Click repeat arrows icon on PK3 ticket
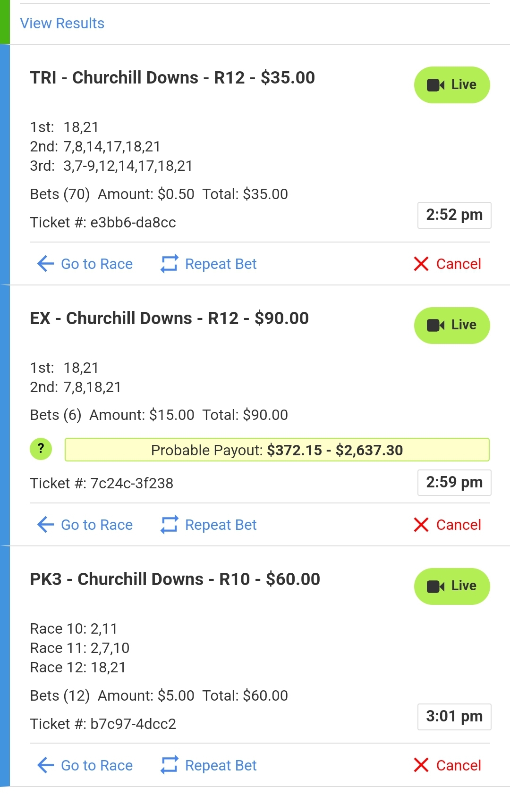This screenshot has height=812, width=510. click(x=169, y=765)
